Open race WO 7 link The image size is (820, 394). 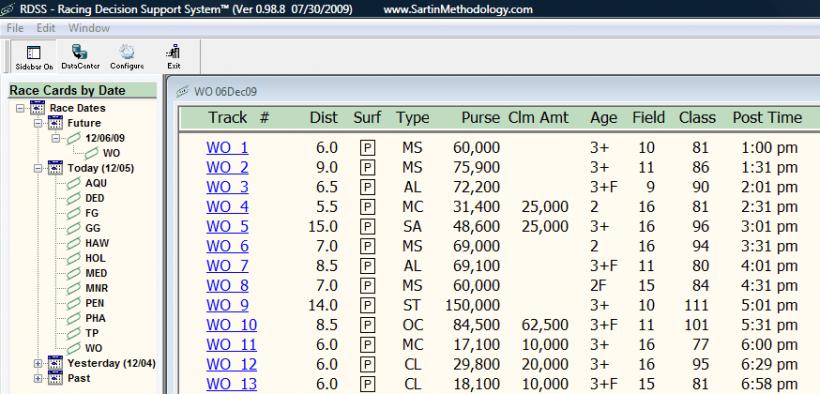coord(227,266)
